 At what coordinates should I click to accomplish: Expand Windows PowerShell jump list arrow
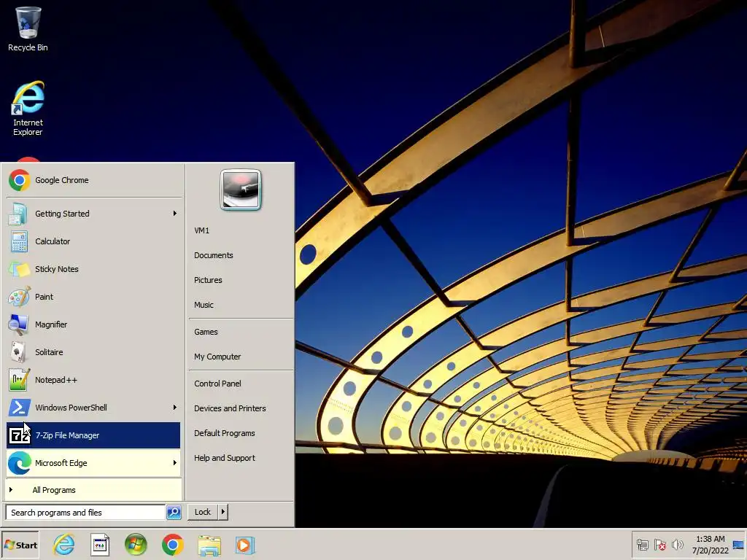[175, 407]
